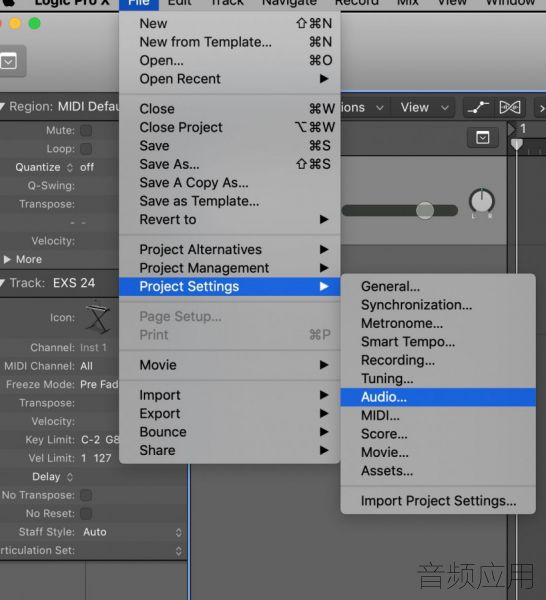
Task: Toggle the Mute checkbox in the Region inspector
Action: [86, 130]
